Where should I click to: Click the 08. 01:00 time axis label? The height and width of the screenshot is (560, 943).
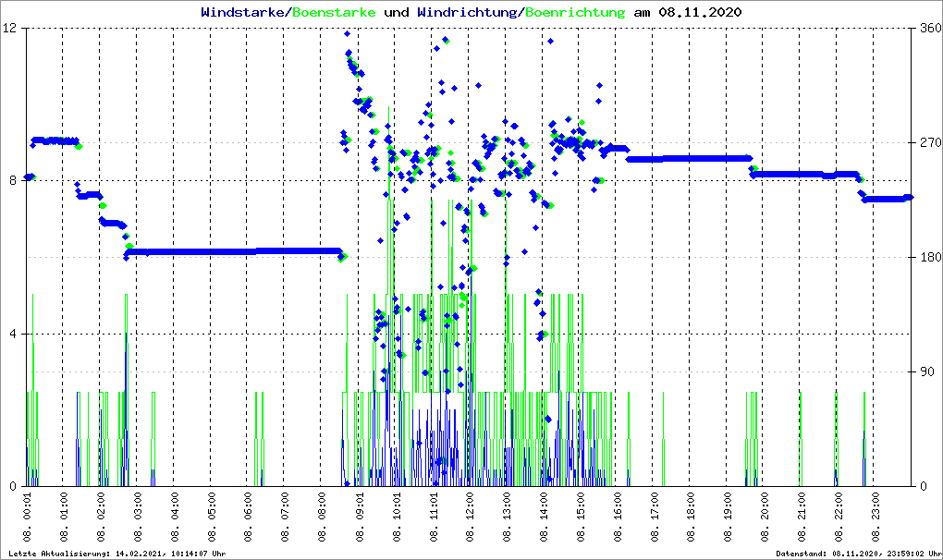pyautogui.click(x=64, y=517)
